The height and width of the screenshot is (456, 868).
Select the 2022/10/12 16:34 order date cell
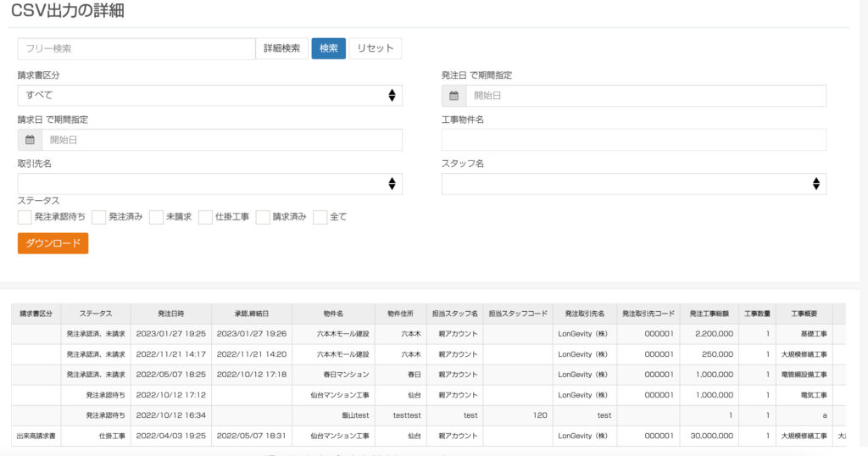171,415
